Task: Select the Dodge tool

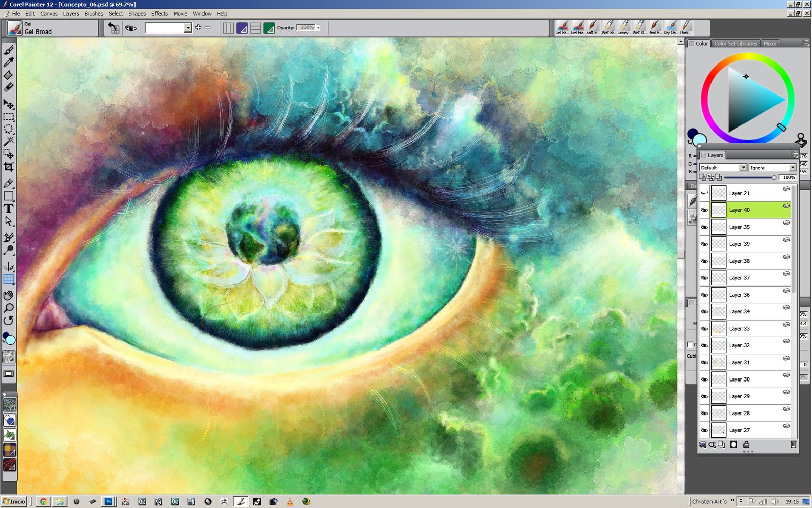Action: coord(9,250)
